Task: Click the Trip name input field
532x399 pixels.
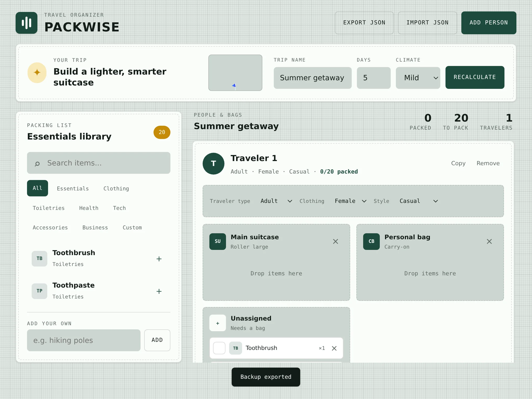Action: (x=313, y=78)
